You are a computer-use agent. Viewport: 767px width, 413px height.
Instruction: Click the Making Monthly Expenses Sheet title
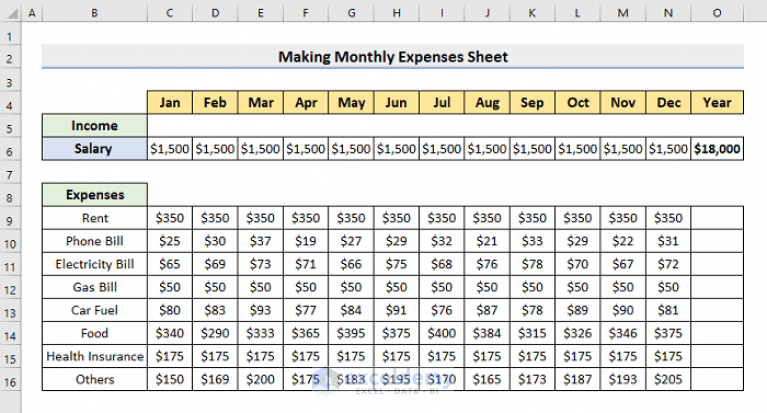click(392, 57)
